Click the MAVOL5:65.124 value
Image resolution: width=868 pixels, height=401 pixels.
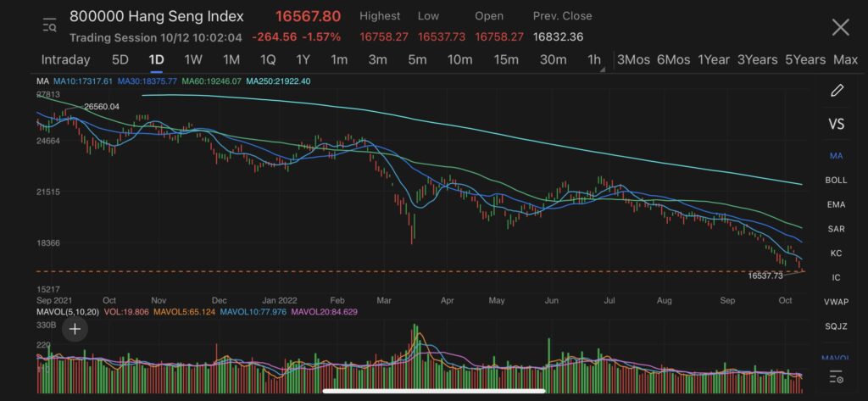click(184, 312)
